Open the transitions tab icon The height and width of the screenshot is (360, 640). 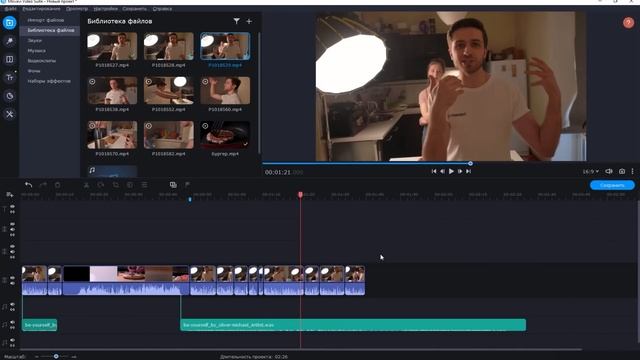9,59
